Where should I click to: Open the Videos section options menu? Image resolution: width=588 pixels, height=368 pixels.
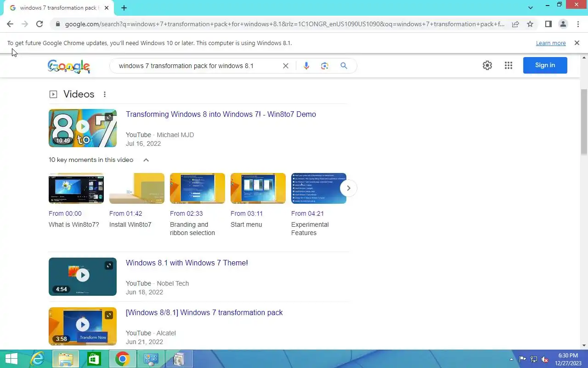click(x=105, y=94)
